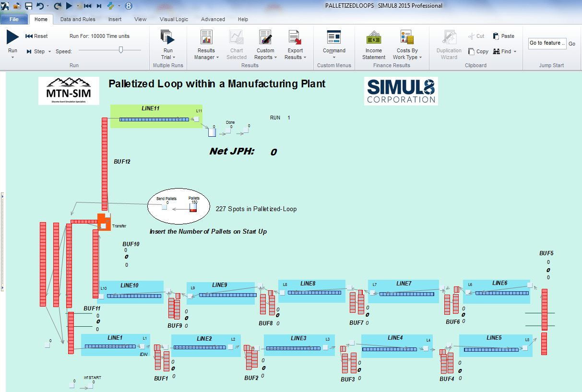Click the Go button in Jump Start
582x392 pixels.
pos(572,43)
